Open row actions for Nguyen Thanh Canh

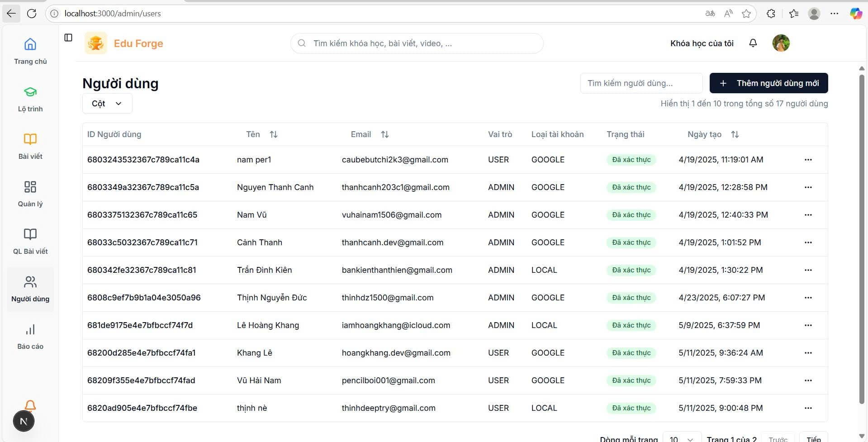tap(808, 187)
